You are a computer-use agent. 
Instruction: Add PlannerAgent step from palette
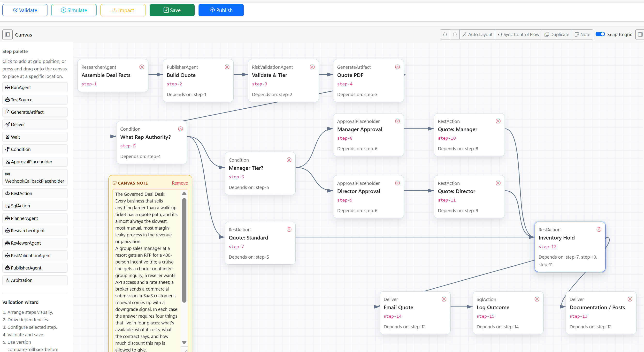tap(35, 218)
